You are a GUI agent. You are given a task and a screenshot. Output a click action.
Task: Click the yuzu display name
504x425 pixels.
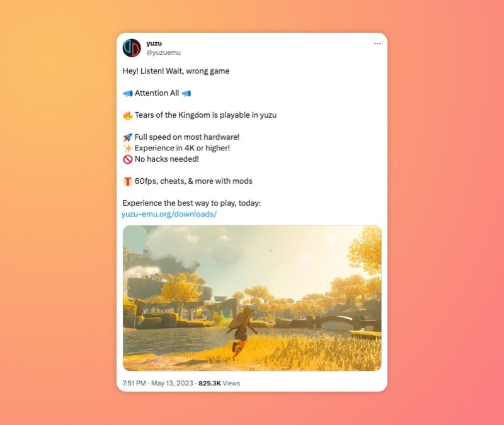(x=154, y=43)
